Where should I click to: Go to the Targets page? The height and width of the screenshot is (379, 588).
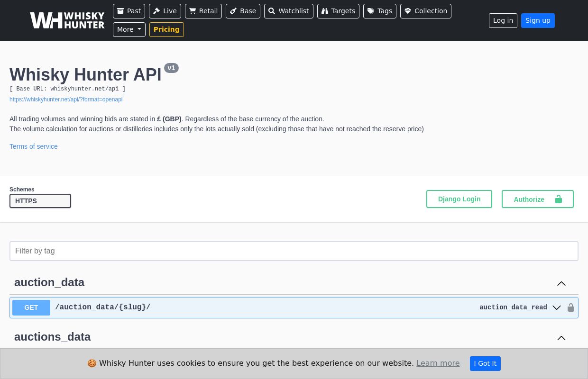tap(338, 11)
